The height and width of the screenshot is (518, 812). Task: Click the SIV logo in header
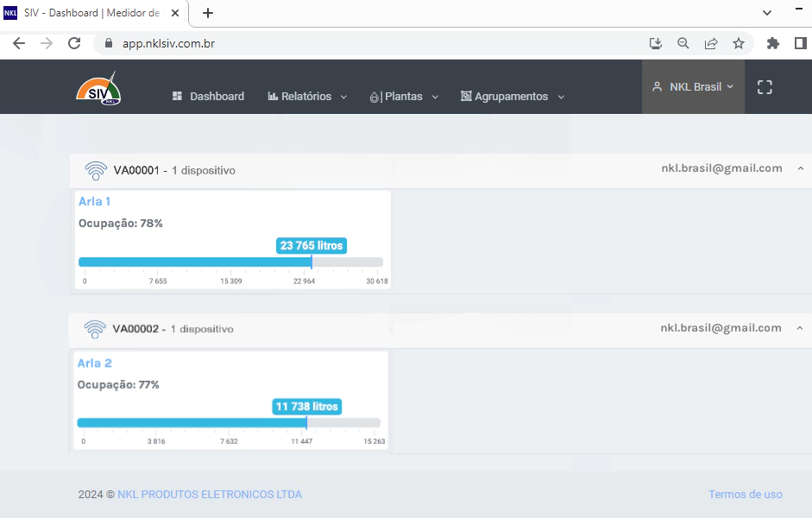click(x=98, y=90)
